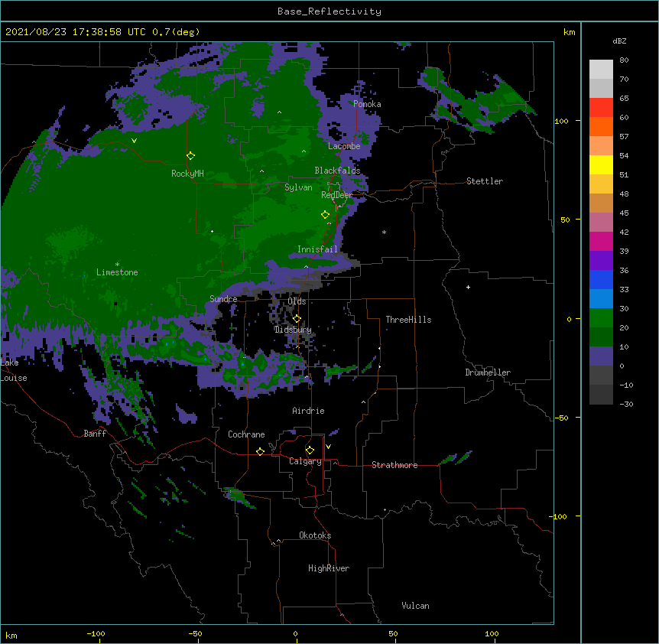Viewport: 659px width, 644px height.
Task: Click the km unit label at top right
Action: (x=569, y=32)
